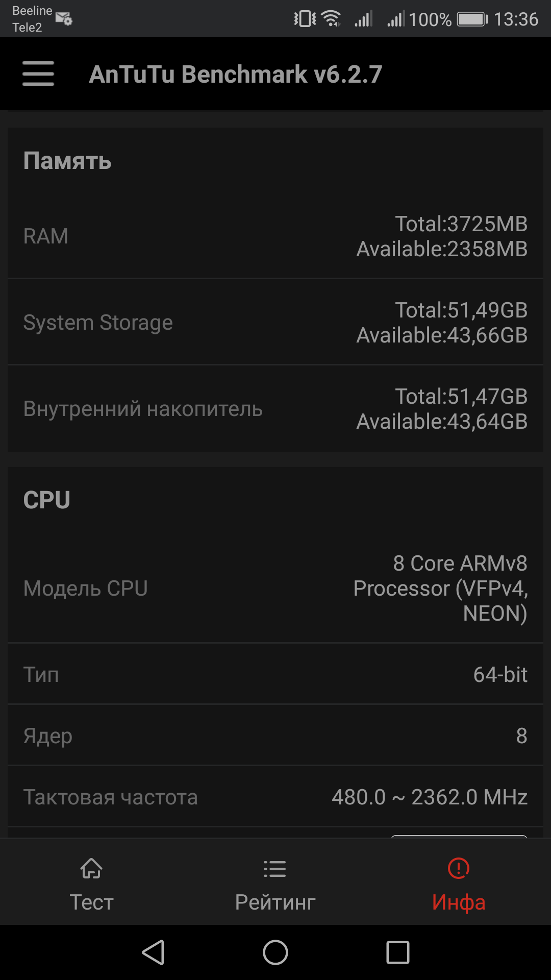This screenshot has height=980, width=551.
Task: Tap the battery icon in status bar
Action: pos(472,19)
